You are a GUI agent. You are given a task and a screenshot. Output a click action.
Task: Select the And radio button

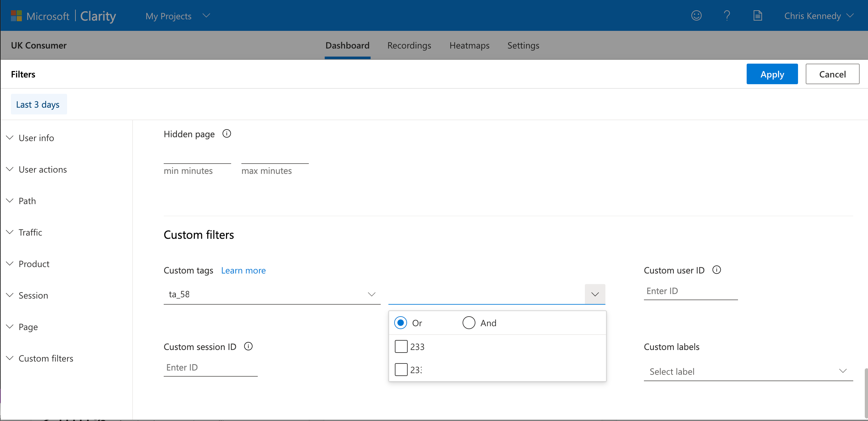click(x=469, y=323)
